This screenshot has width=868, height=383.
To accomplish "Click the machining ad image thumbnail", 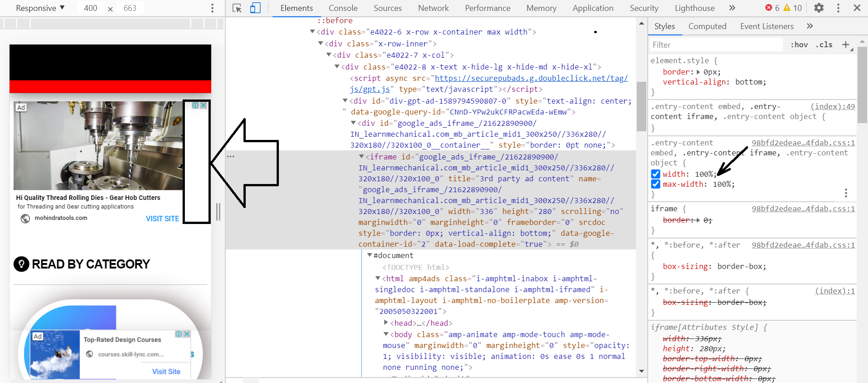I will tap(98, 145).
